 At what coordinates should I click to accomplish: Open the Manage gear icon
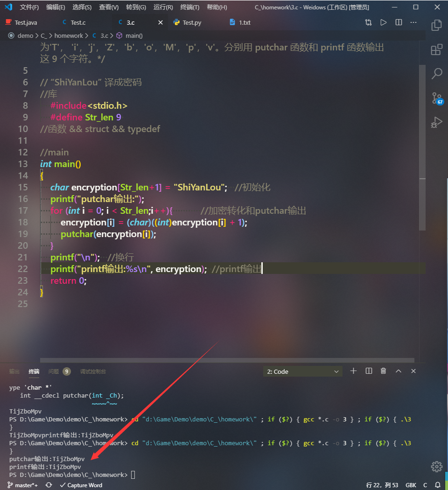436,466
